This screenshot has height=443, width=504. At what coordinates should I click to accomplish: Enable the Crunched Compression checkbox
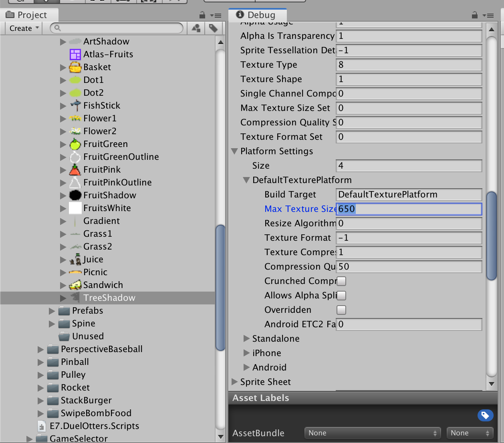[x=341, y=281]
